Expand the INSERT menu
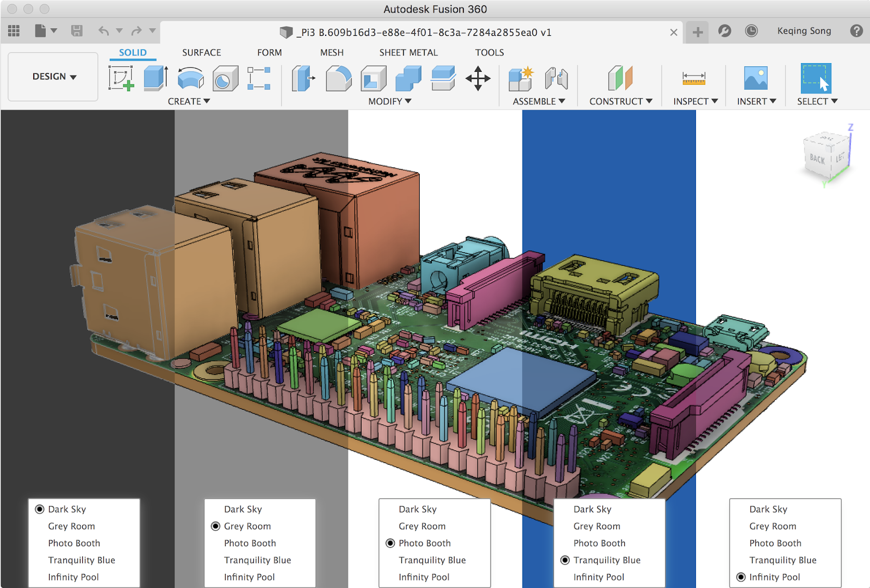This screenshot has height=588, width=870. (756, 101)
